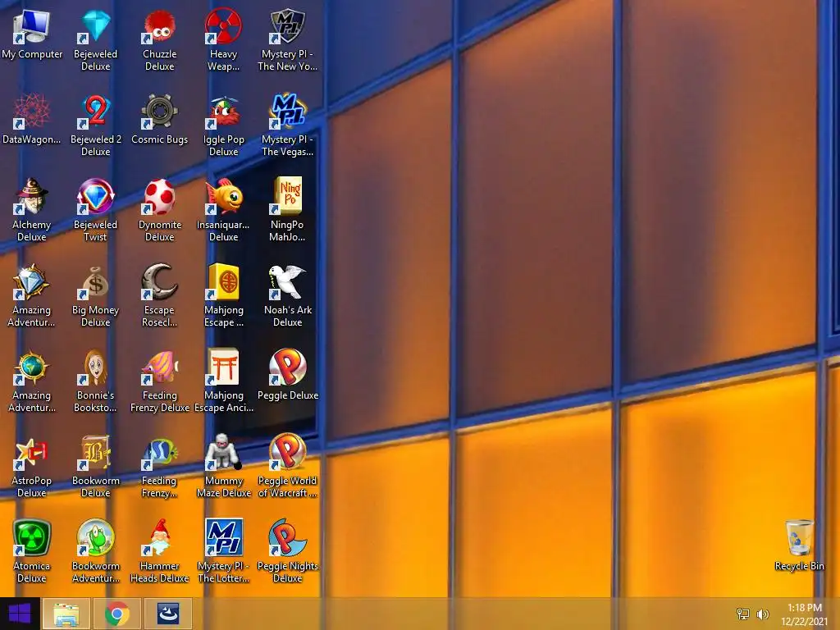Screen dimensions: 840x630
Task: Select the Alchemy Deluxe wizard icon
Action: pos(32,197)
